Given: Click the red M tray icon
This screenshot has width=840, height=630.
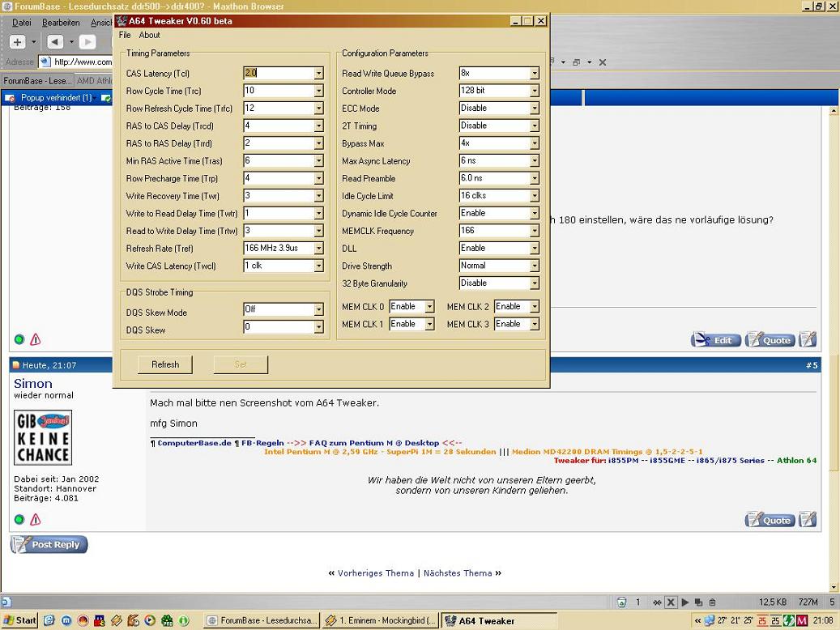Looking at the screenshot, I should coord(802,621).
